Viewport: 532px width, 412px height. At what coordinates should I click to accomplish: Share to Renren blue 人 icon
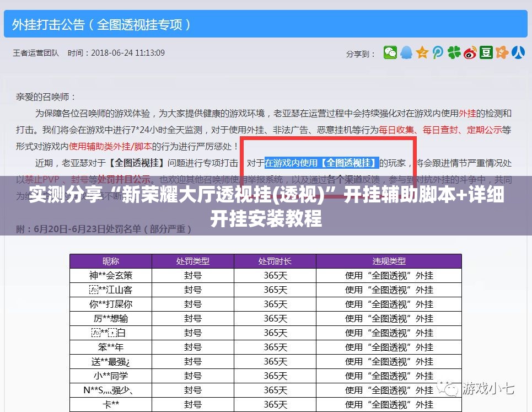point(518,52)
